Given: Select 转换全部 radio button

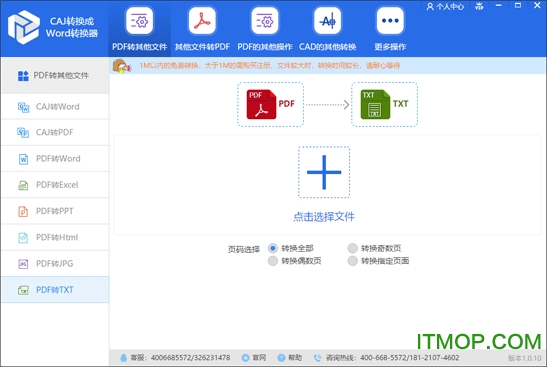Looking at the screenshot, I should (273, 248).
